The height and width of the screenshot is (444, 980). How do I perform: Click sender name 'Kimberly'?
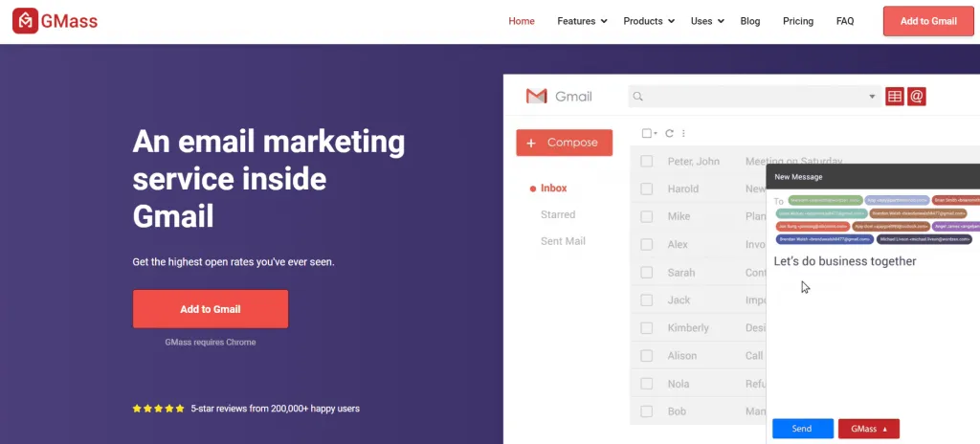688,327
